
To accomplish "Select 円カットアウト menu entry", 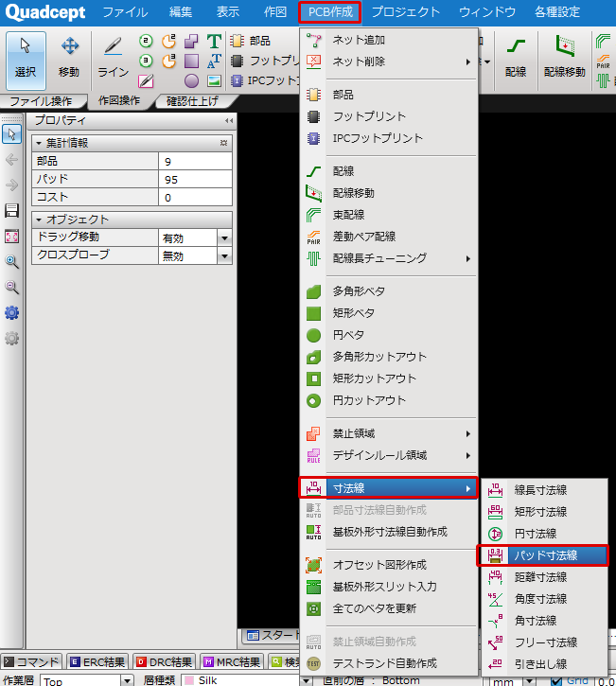I will pyautogui.click(x=389, y=401).
